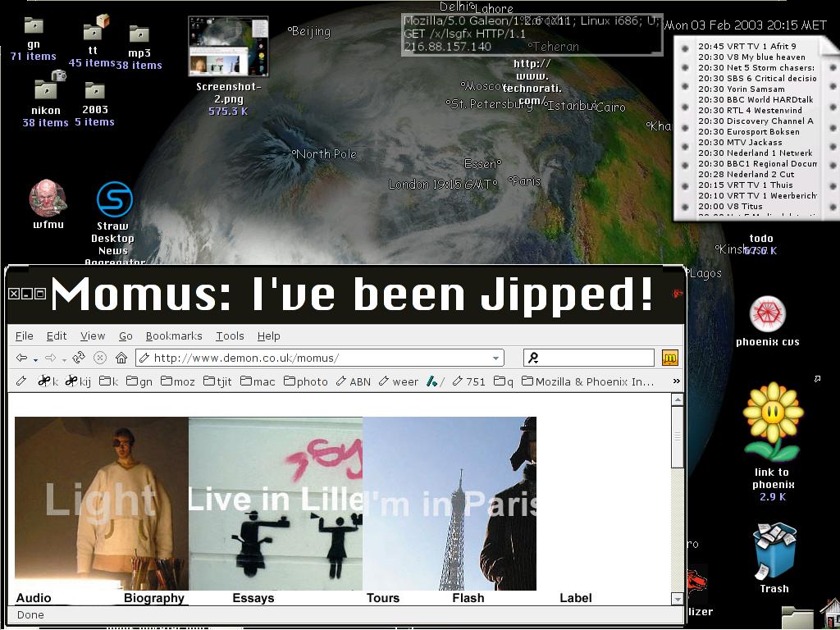Open the Edit menu
The image size is (840, 630).
click(57, 336)
